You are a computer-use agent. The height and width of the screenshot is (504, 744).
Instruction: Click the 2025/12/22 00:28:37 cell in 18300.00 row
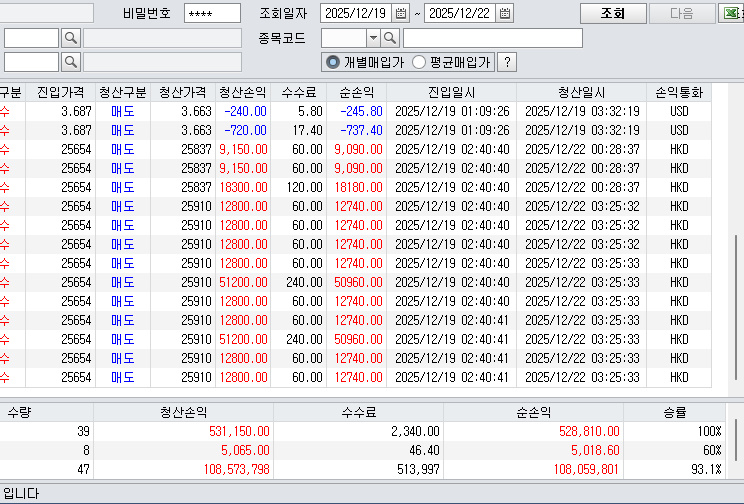[x=582, y=187]
